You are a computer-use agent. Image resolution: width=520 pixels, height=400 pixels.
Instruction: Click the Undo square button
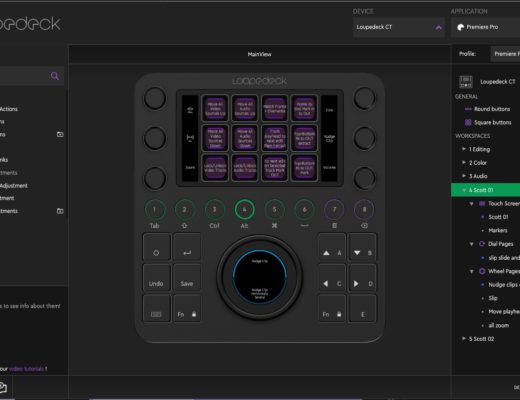click(x=157, y=278)
